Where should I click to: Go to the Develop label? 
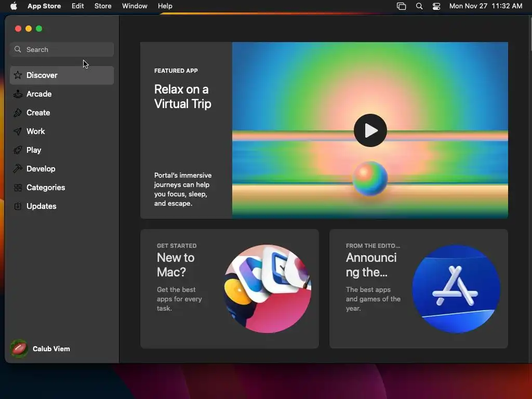41,169
